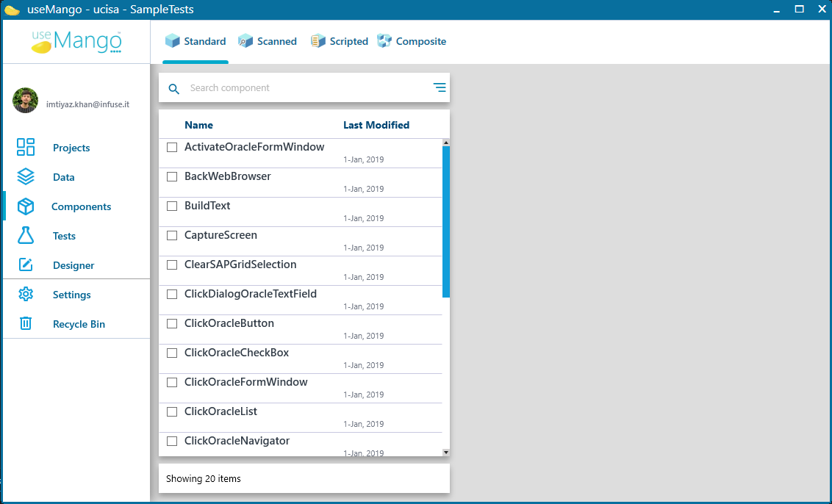Select the BuildText component name
This screenshot has height=504, width=832.
pyautogui.click(x=207, y=205)
